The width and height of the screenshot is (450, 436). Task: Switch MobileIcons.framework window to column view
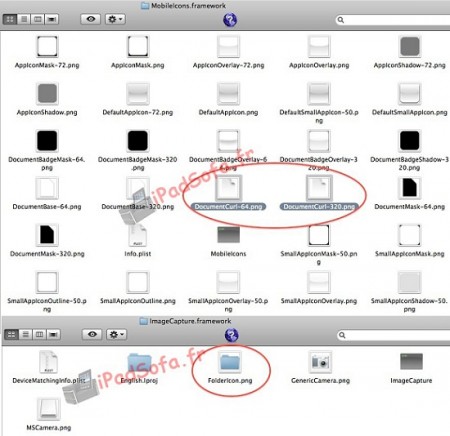click(38, 19)
